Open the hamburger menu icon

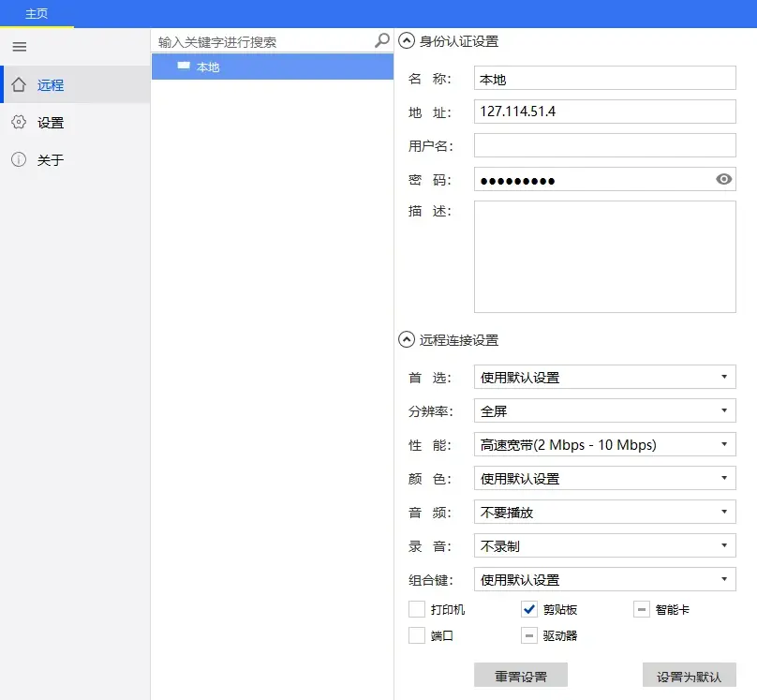pyautogui.click(x=20, y=47)
